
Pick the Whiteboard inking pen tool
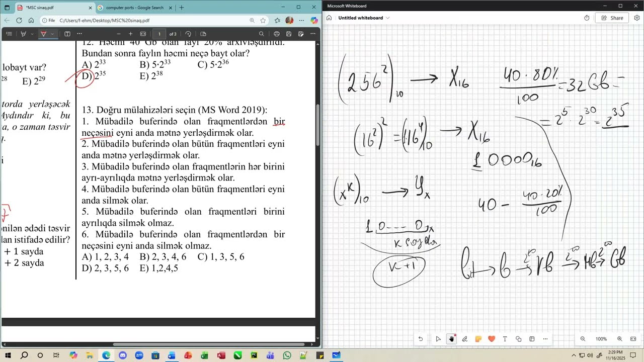pyautogui.click(x=465, y=339)
